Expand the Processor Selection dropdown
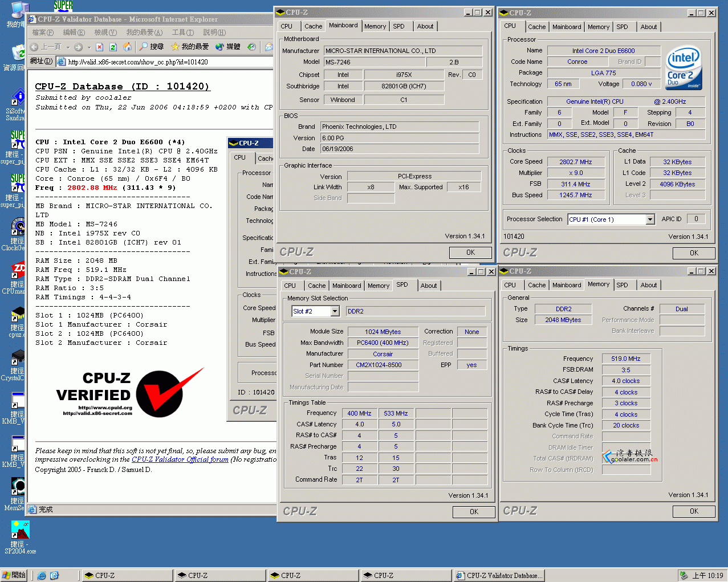Screen dimensions: 728x582 tap(650, 219)
